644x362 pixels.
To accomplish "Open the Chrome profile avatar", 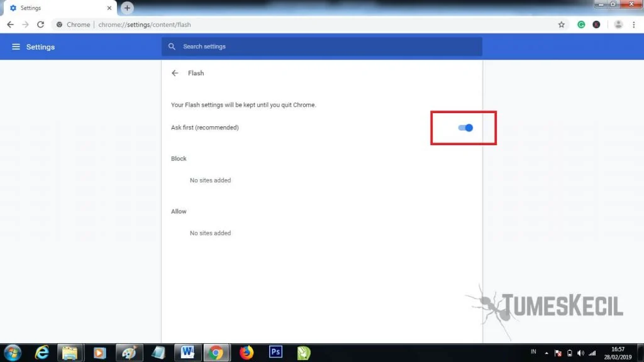I will click(x=618, y=25).
